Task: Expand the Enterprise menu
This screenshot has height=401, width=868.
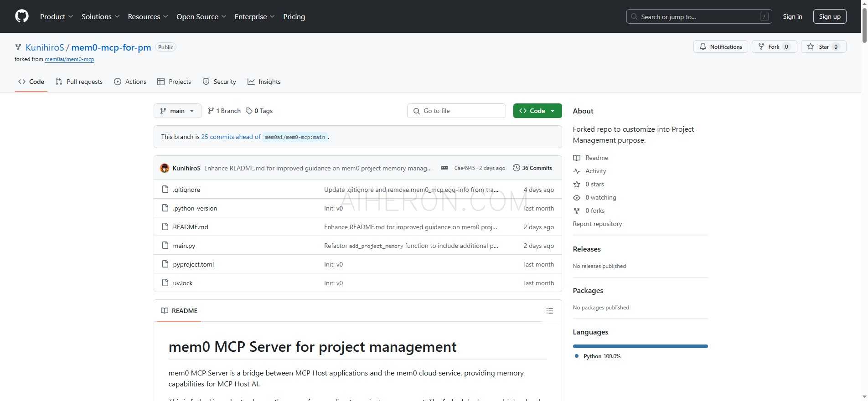Action: [x=254, y=16]
